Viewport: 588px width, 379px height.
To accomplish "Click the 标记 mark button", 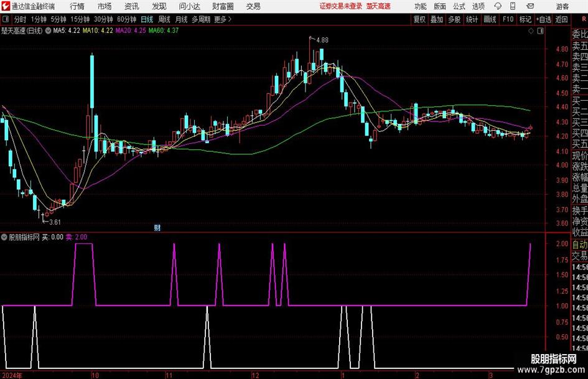I will pos(525,19).
